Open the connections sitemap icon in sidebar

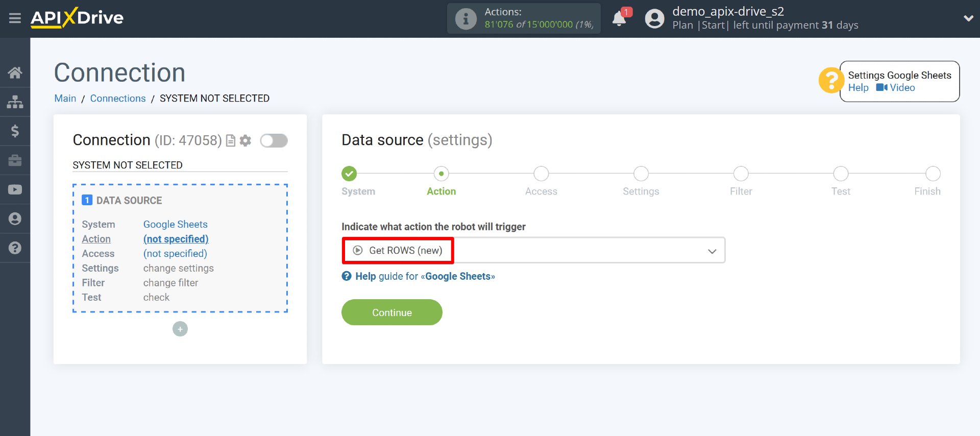point(15,102)
